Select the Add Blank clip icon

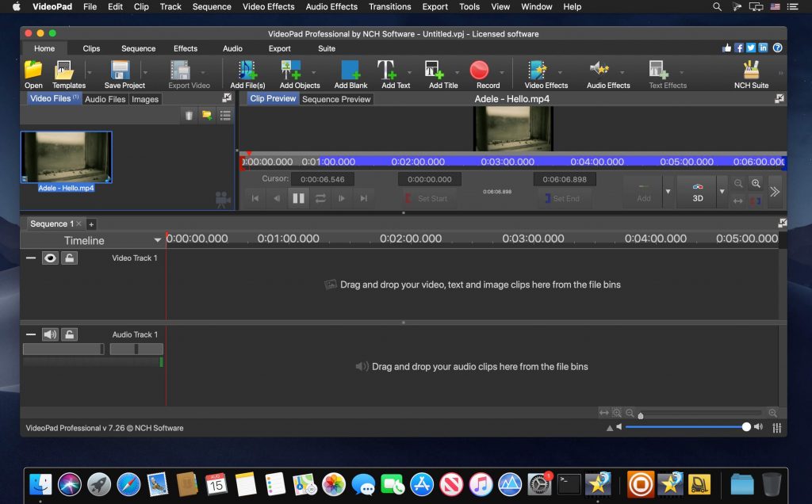click(x=349, y=71)
